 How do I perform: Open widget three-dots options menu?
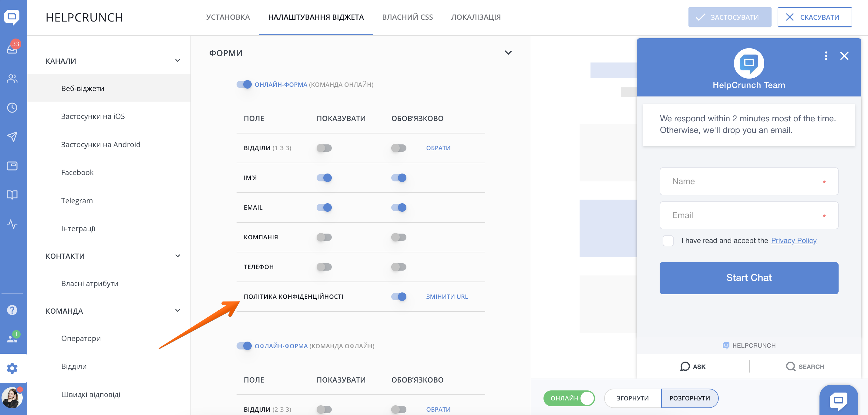(x=826, y=56)
